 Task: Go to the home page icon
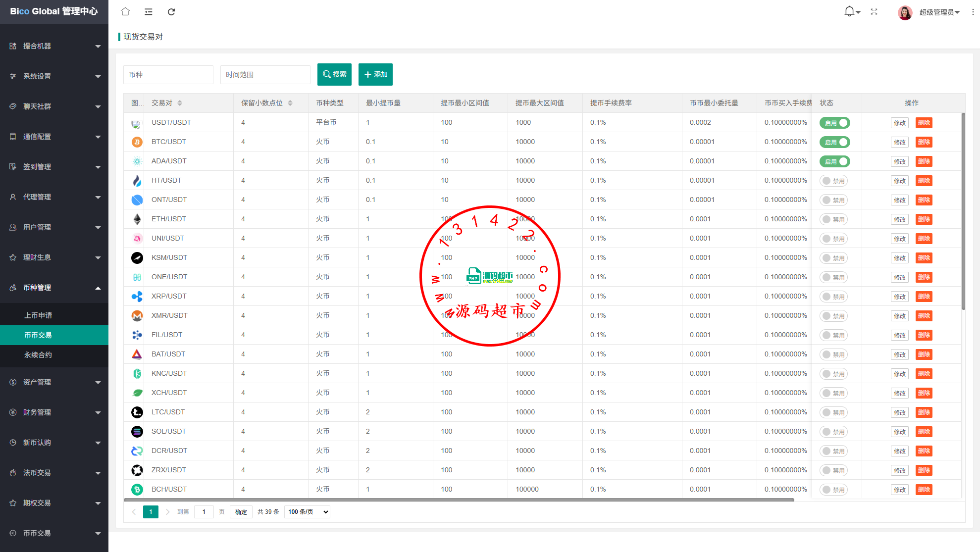(x=125, y=11)
